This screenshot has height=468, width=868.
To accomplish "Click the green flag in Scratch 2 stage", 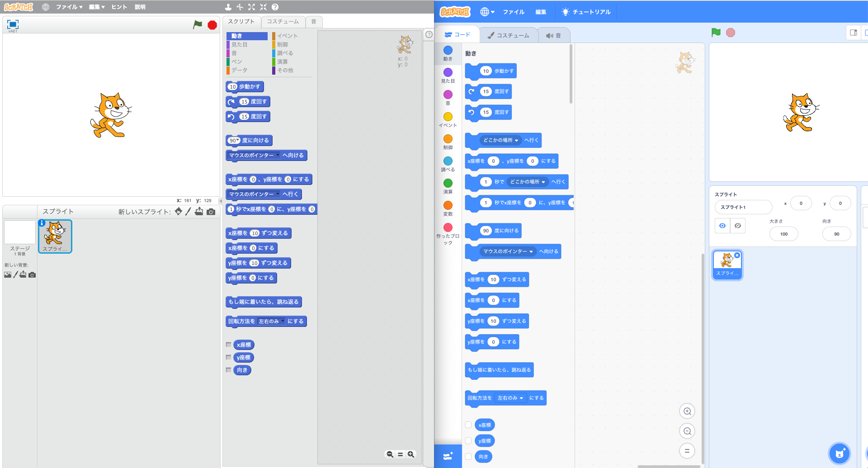I will [x=198, y=24].
